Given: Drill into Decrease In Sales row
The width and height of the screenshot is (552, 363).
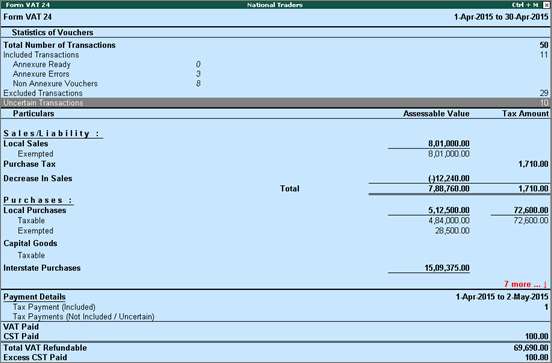Looking at the screenshot, I should pyautogui.click(x=276, y=179).
